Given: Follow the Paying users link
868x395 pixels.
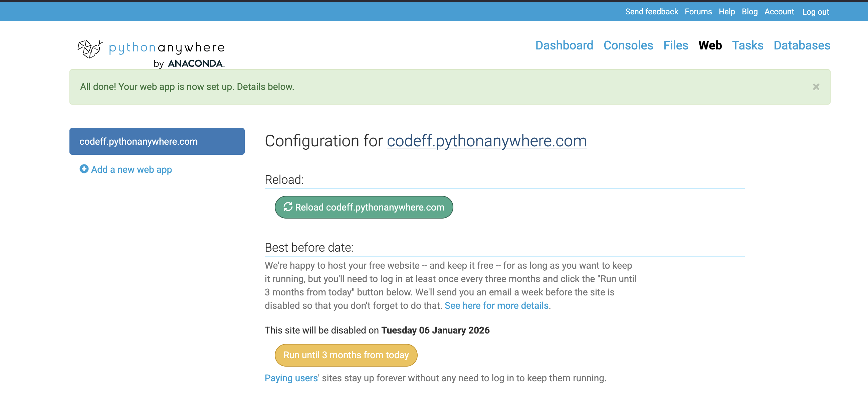Looking at the screenshot, I should (x=291, y=378).
